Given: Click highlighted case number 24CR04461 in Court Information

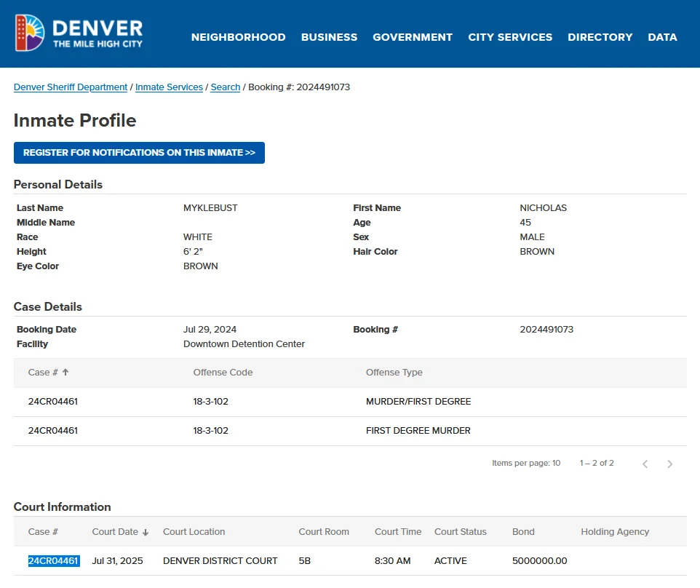Looking at the screenshot, I should 53,561.
